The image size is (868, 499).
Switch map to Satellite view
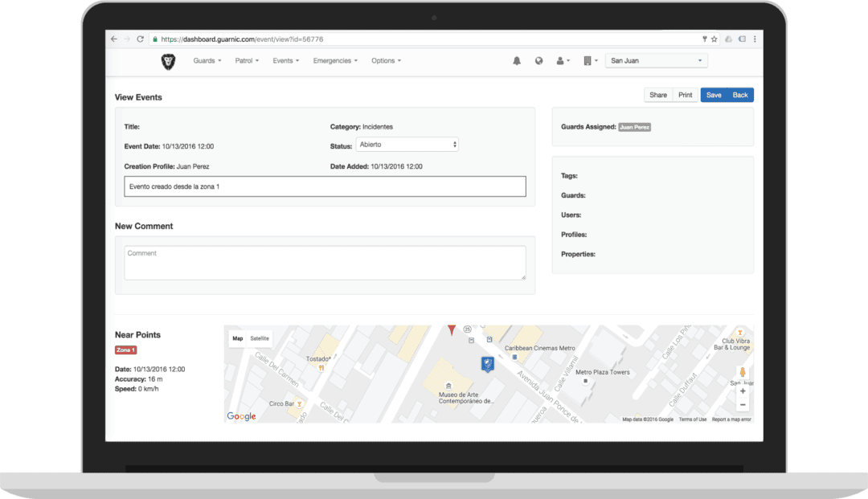(260, 338)
